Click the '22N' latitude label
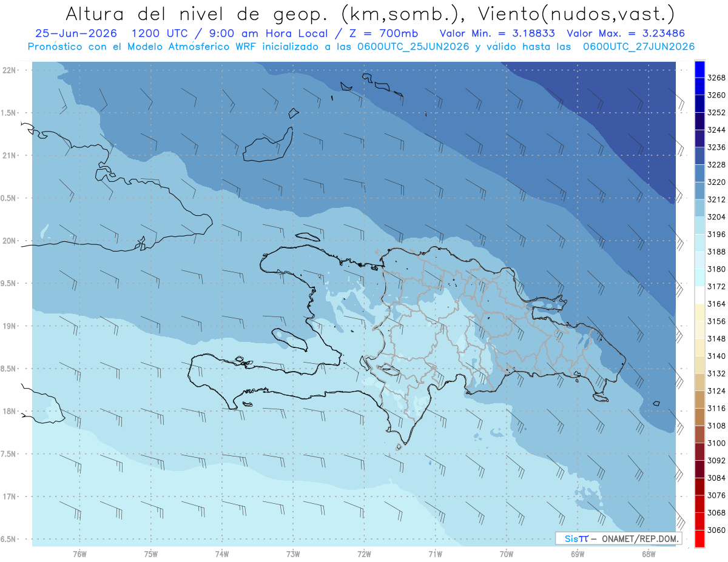 (10, 70)
